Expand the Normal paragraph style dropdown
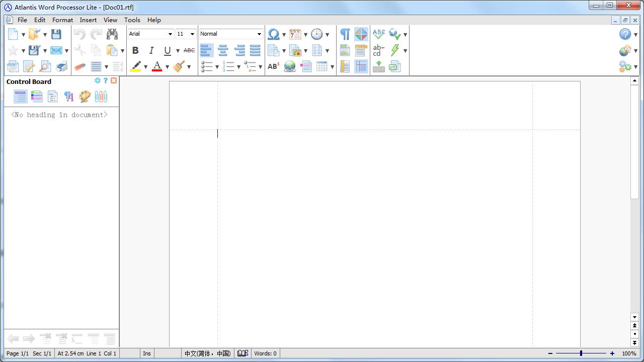Image resolution: width=644 pixels, height=362 pixels. (x=259, y=34)
